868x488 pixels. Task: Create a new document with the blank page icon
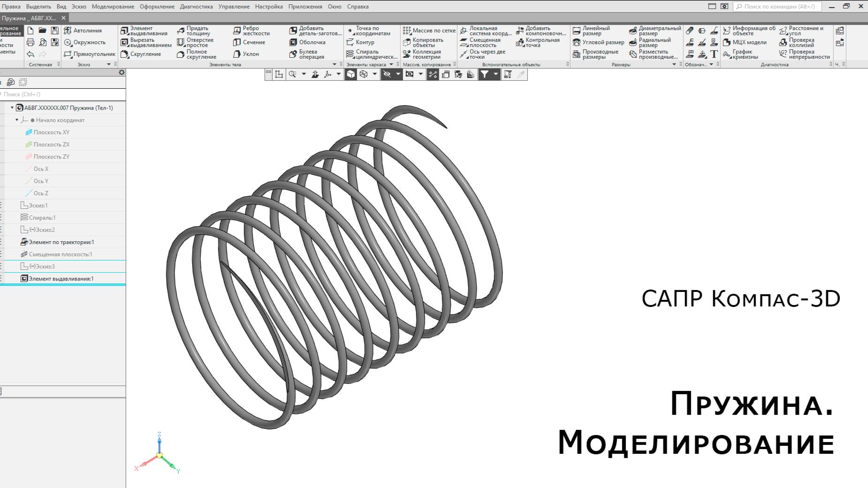pyautogui.click(x=30, y=30)
